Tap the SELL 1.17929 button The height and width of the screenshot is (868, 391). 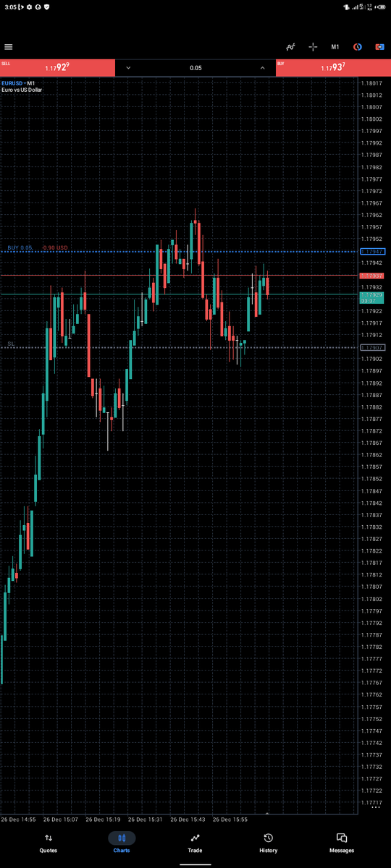(x=57, y=67)
